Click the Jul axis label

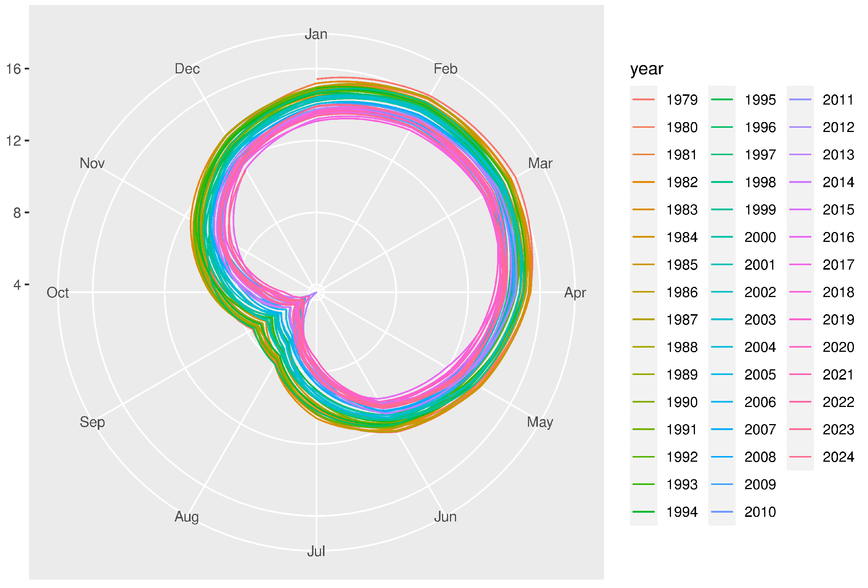click(x=316, y=551)
